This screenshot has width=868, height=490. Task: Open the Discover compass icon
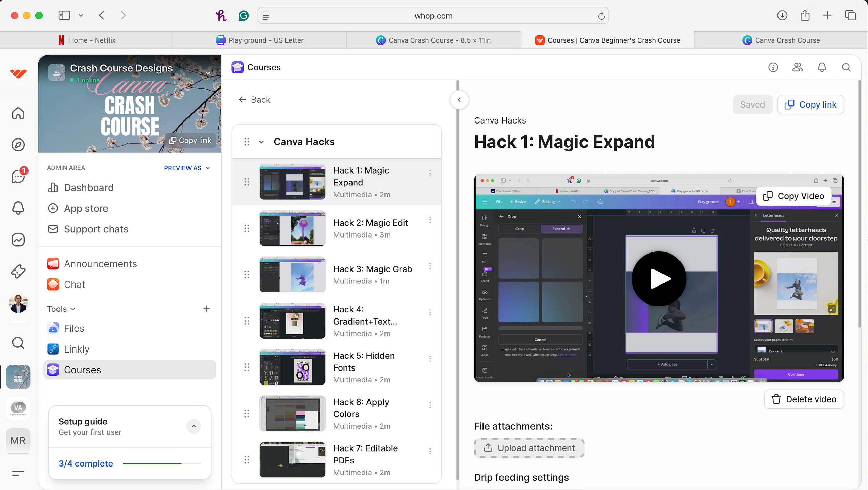(18, 145)
